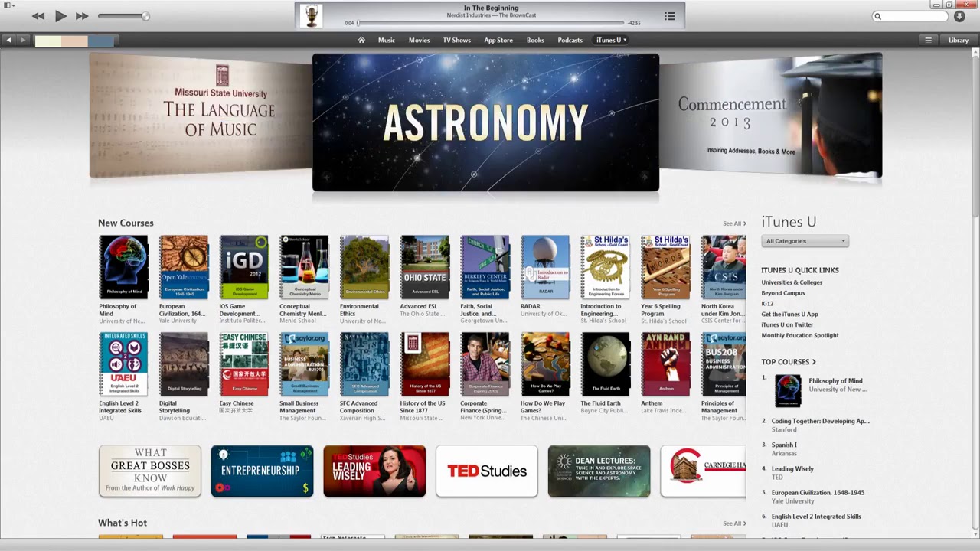The width and height of the screenshot is (980, 551).
Task: Open the European Civilization course icon
Action: tap(184, 267)
